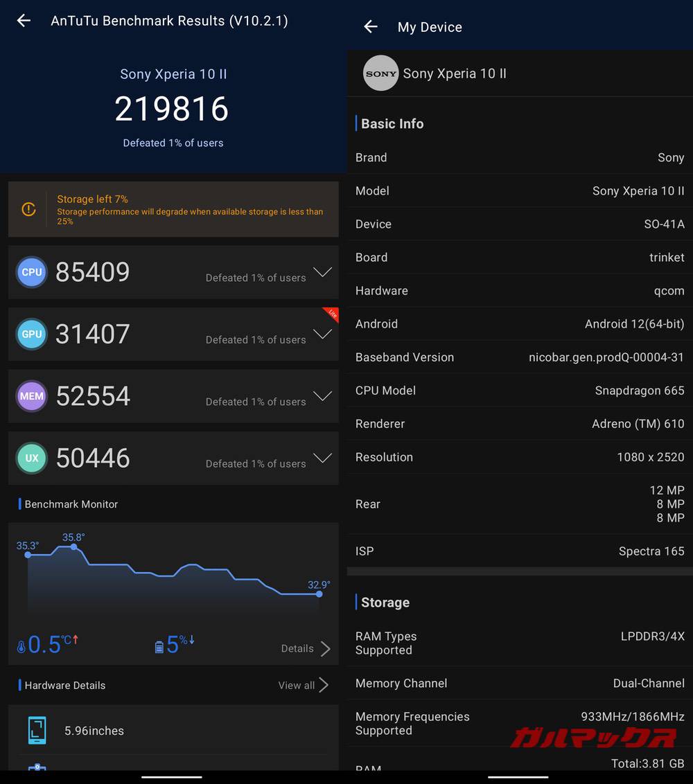The height and width of the screenshot is (784, 693).
Task: Expand the GPU score details chevron
Action: [322, 335]
